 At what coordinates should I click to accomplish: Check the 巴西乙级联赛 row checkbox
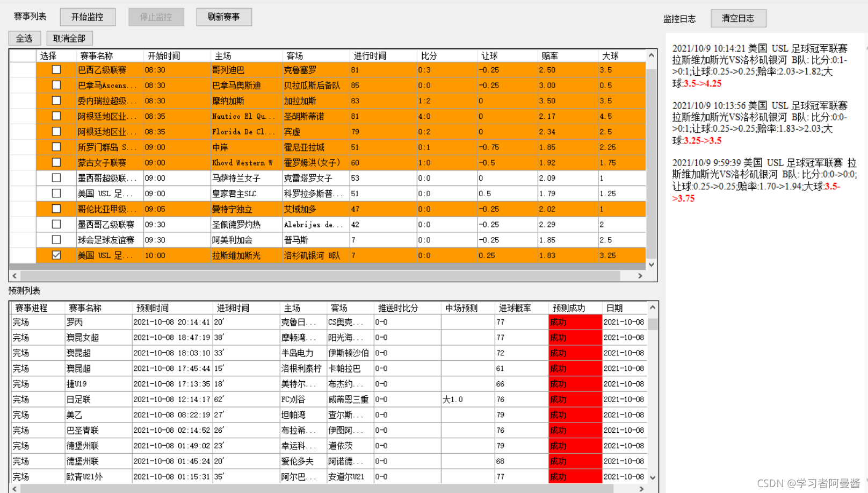coord(56,70)
